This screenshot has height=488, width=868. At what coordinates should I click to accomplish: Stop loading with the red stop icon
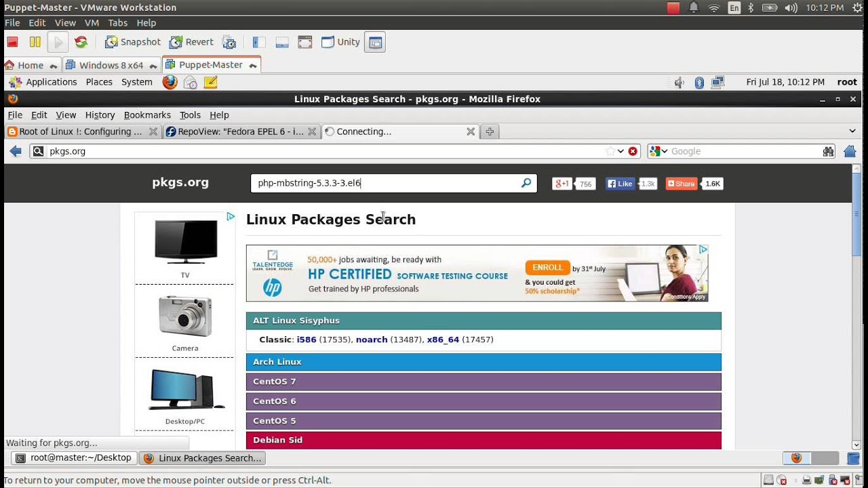633,151
